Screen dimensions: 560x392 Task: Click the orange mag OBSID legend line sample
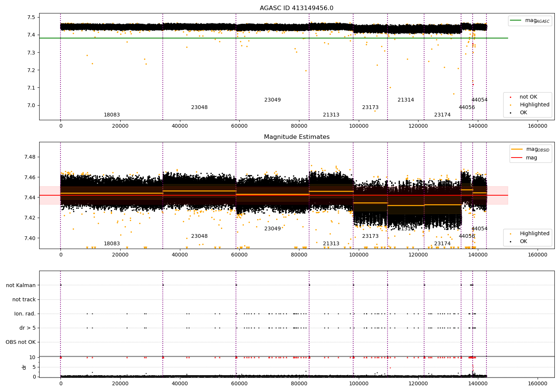pyautogui.click(x=517, y=149)
